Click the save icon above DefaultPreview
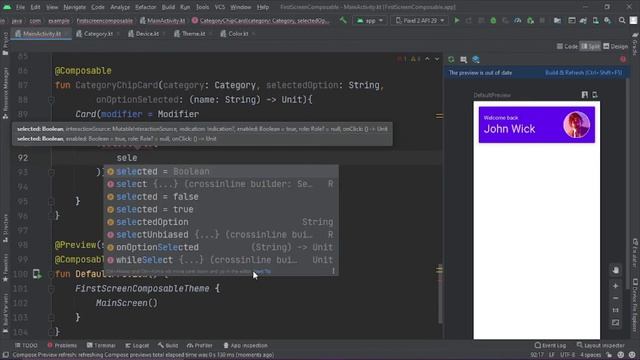Screen dimensions: 640x360 click(x=584, y=95)
